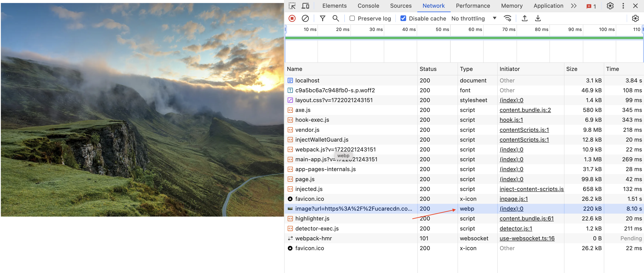Clear the network log
644x273 pixels.
tap(305, 18)
